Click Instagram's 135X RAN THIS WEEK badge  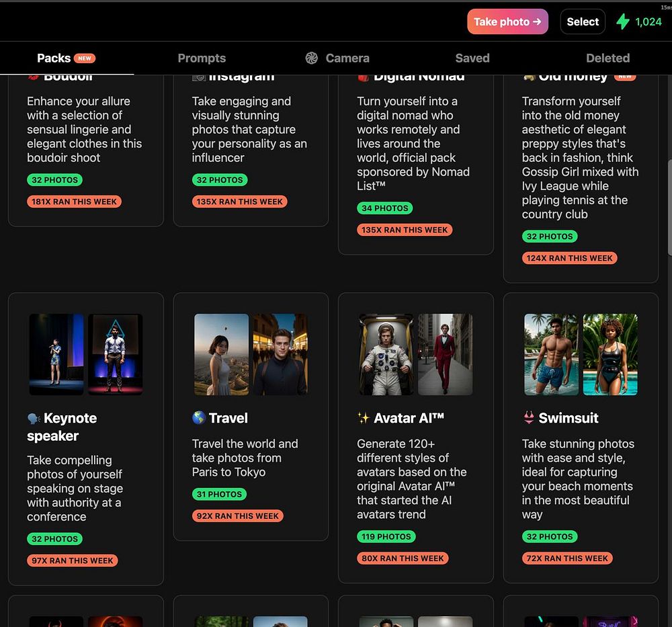coord(240,202)
